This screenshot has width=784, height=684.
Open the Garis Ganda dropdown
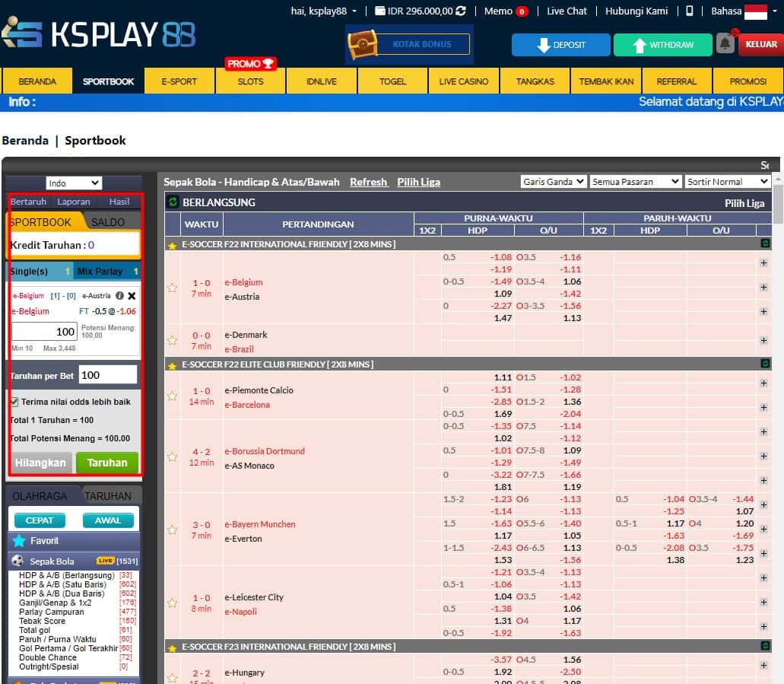553,181
